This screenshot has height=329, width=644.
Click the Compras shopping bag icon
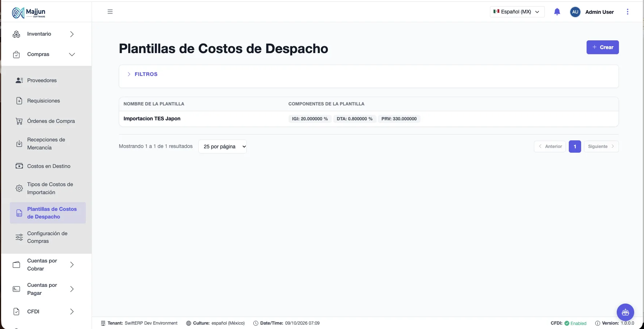(x=16, y=55)
